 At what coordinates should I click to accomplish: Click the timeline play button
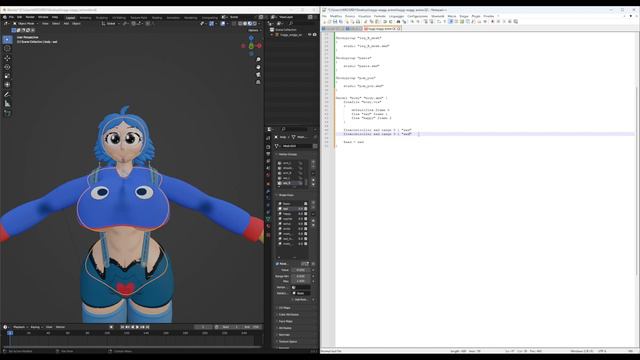(x=138, y=327)
